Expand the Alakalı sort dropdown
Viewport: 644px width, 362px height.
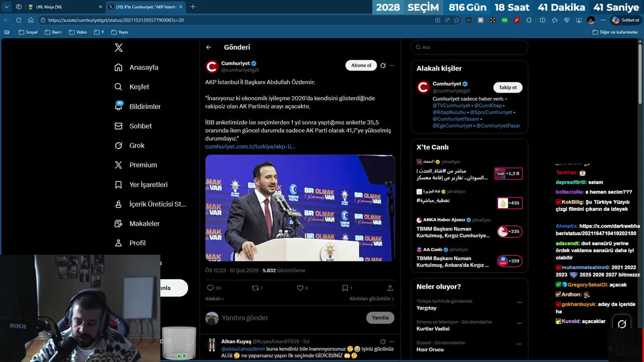coord(215,299)
